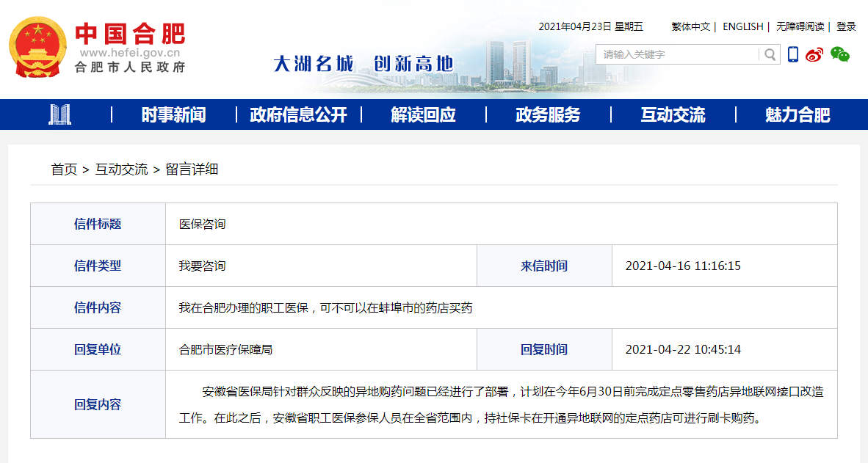Open 互动交流 navigation menu
Screen dimensions: 868x463
[673, 114]
